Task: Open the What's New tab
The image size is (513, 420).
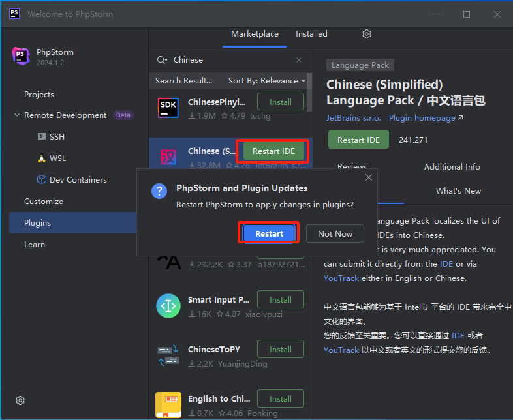Action: (458, 191)
